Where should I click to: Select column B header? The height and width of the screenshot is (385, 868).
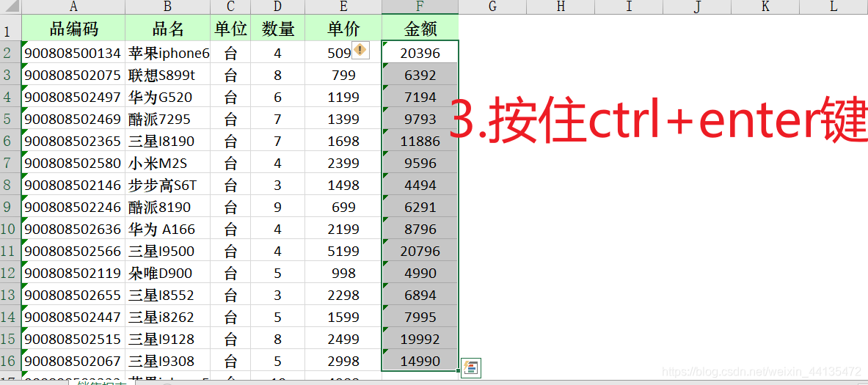(168, 7)
